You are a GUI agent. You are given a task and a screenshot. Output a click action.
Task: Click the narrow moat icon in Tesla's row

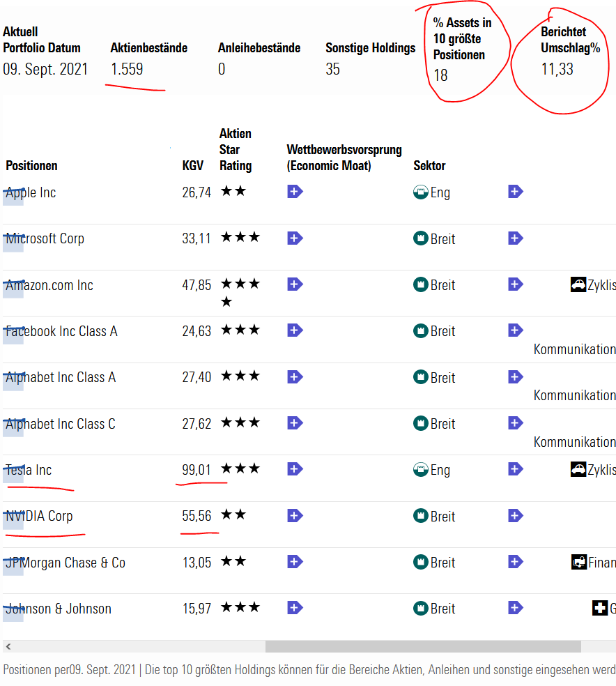click(420, 469)
